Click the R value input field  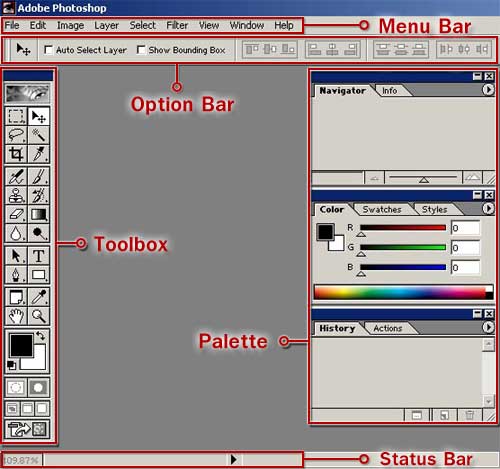465,228
